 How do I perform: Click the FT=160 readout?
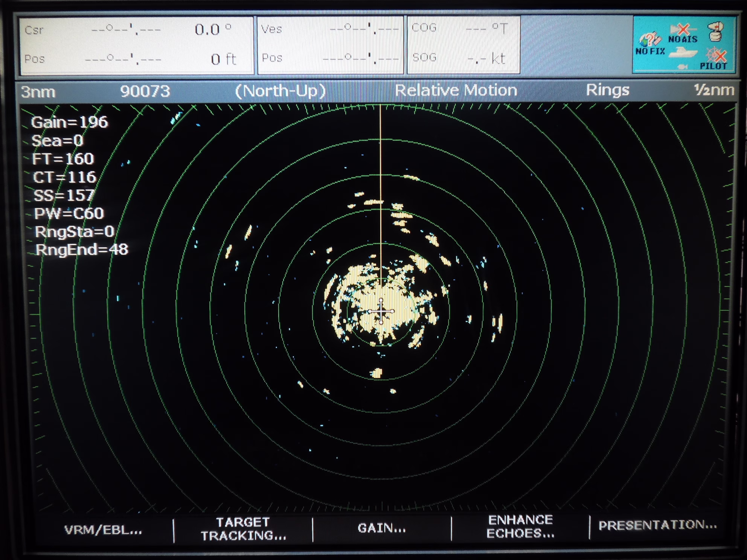[x=63, y=159]
